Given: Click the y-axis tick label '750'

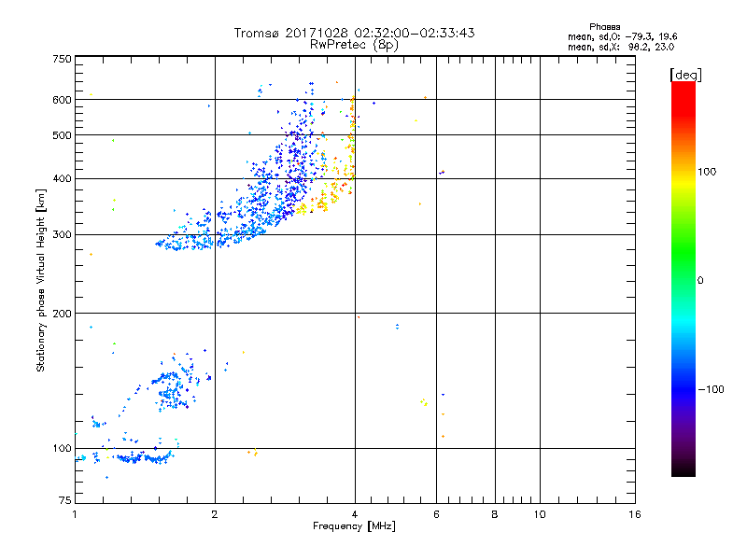Looking at the screenshot, I should tap(62, 59).
